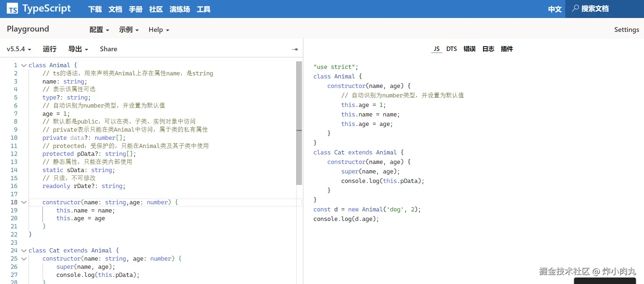Click line number 18 in the gutter
Screen dimensions: 644x284
point(14,202)
